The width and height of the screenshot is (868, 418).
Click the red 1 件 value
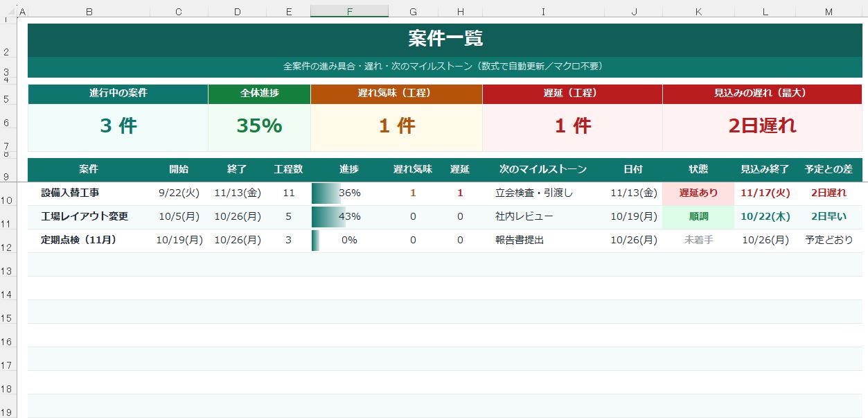point(572,126)
